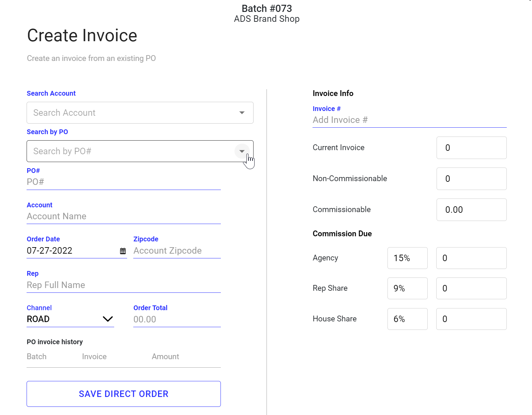Image resolution: width=532 pixels, height=415 pixels.
Task: Click the House Share commission amount box
Action: 471,319
